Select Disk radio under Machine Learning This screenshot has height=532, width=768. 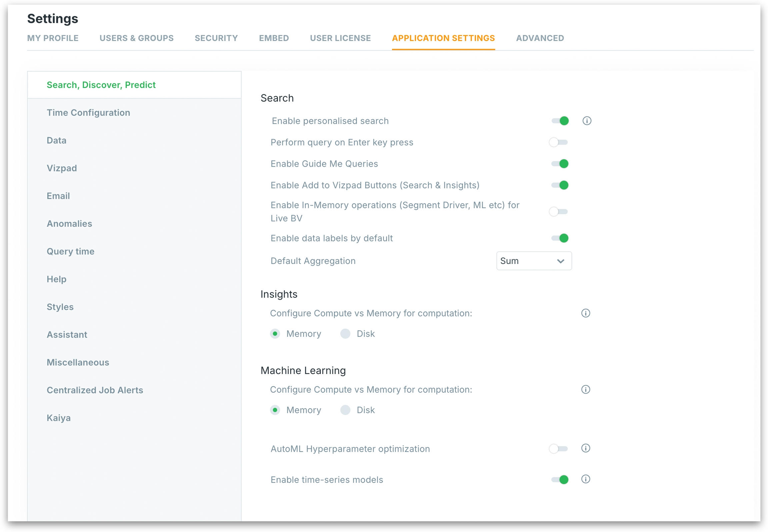[345, 410]
